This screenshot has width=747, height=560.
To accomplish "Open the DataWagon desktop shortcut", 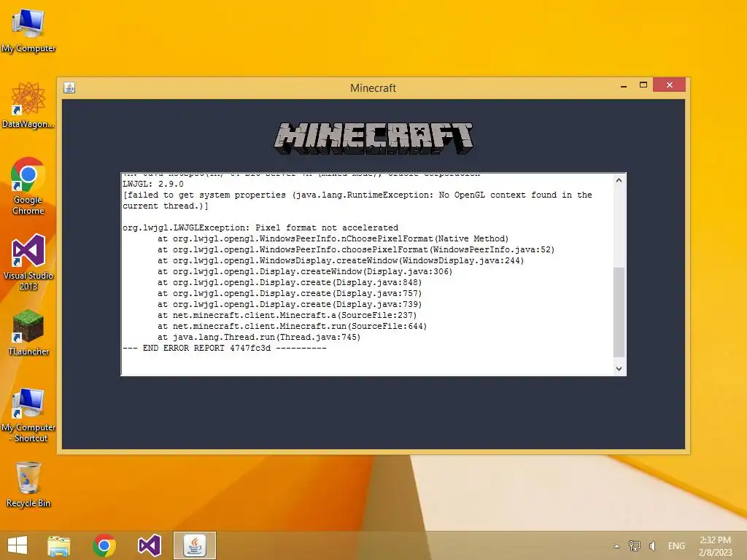I will click(x=28, y=105).
